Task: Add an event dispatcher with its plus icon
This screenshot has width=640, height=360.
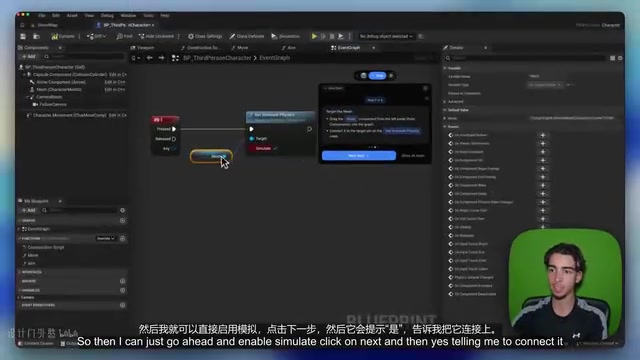Action: tap(122, 305)
